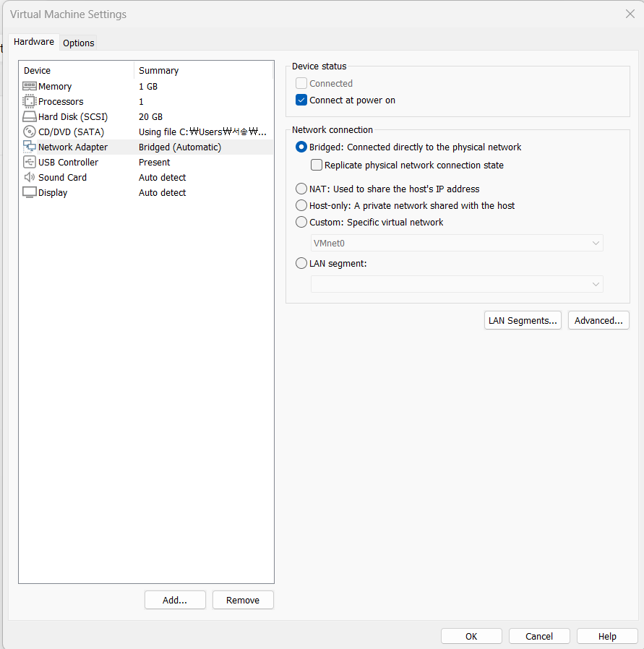Click the 20 GB summary value
Image resolution: width=644 pixels, height=649 pixels.
click(x=150, y=117)
